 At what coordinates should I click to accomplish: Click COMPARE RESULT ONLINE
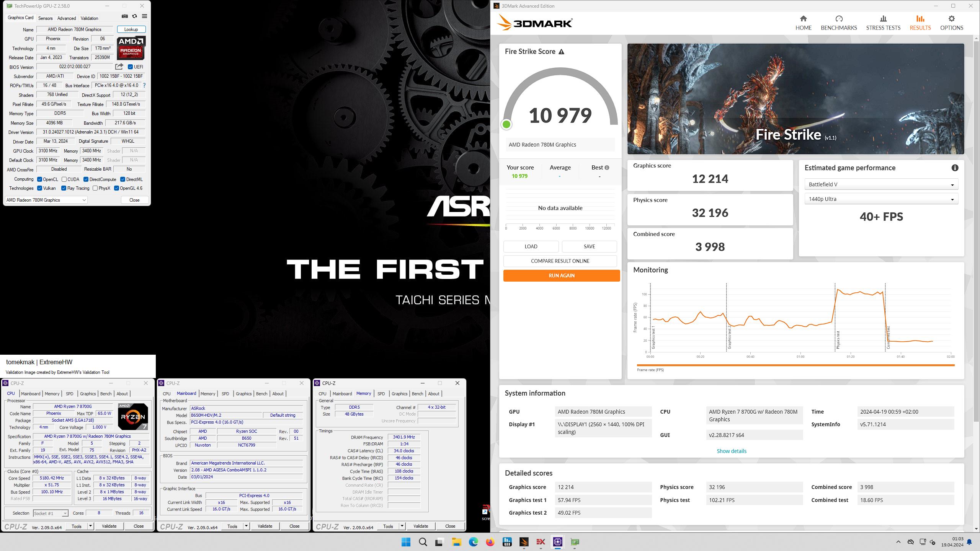pos(560,261)
